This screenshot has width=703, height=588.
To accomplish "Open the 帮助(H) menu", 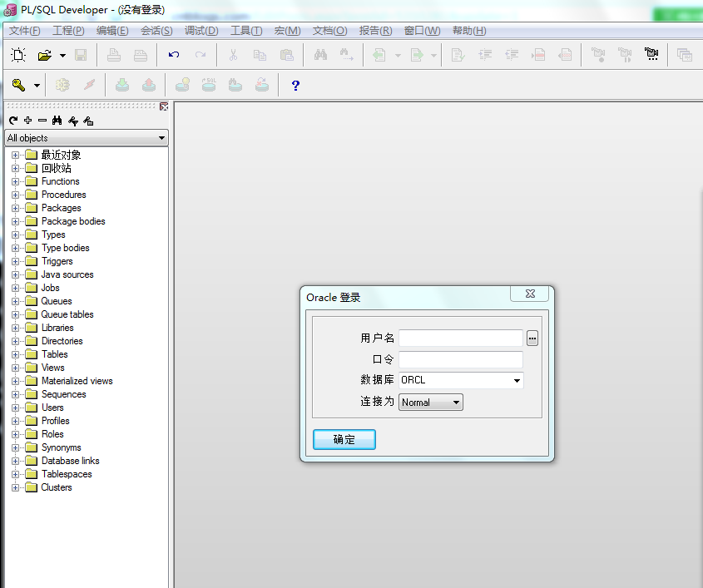I will click(469, 31).
